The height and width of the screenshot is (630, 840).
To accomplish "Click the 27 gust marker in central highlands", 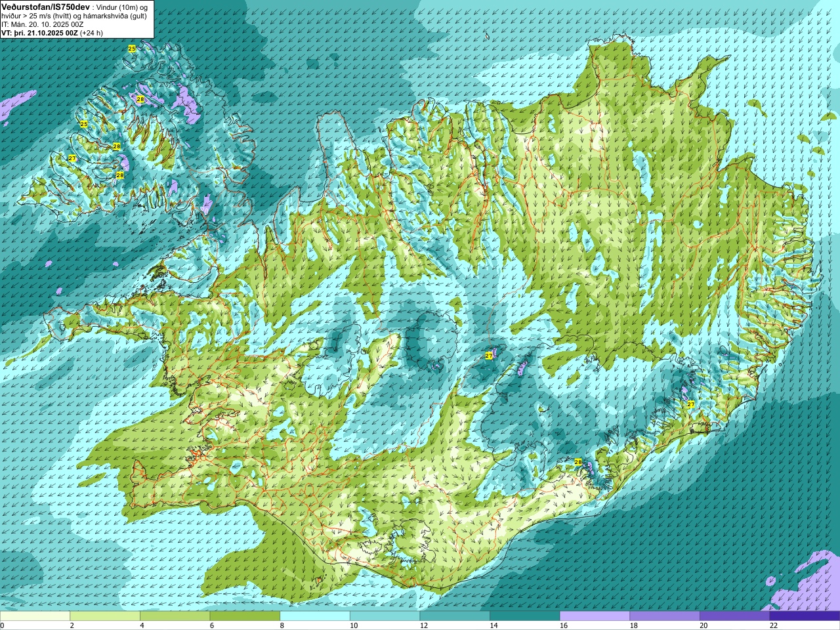I will pyautogui.click(x=489, y=355).
